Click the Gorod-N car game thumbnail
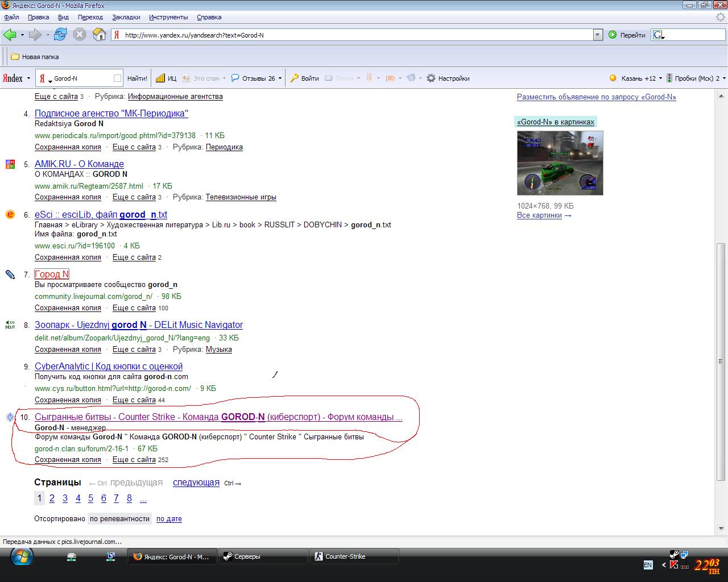Image resolution: width=728 pixels, height=582 pixels. 560,163
